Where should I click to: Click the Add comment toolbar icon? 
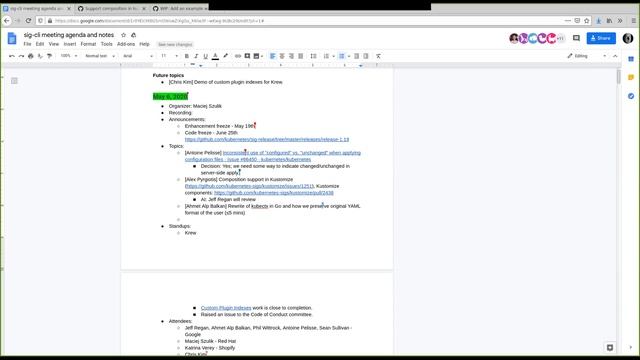(x=247, y=56)
